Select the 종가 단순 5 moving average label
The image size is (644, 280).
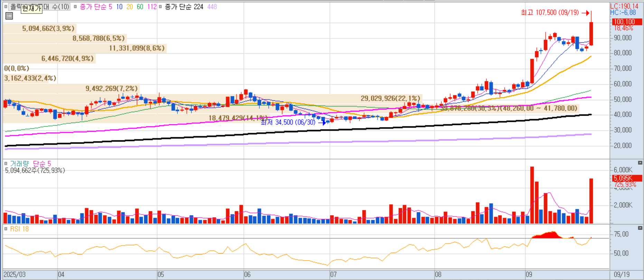click(96, 7)
